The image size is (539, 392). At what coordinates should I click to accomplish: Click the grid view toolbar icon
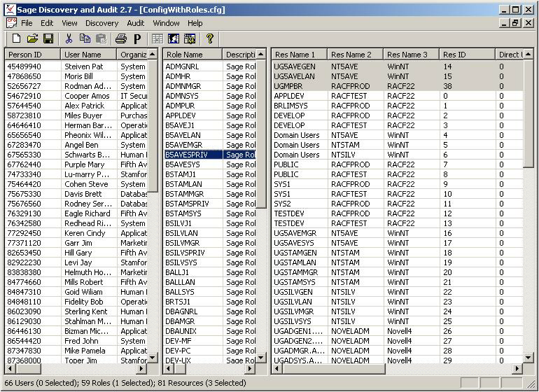point(157,38)
